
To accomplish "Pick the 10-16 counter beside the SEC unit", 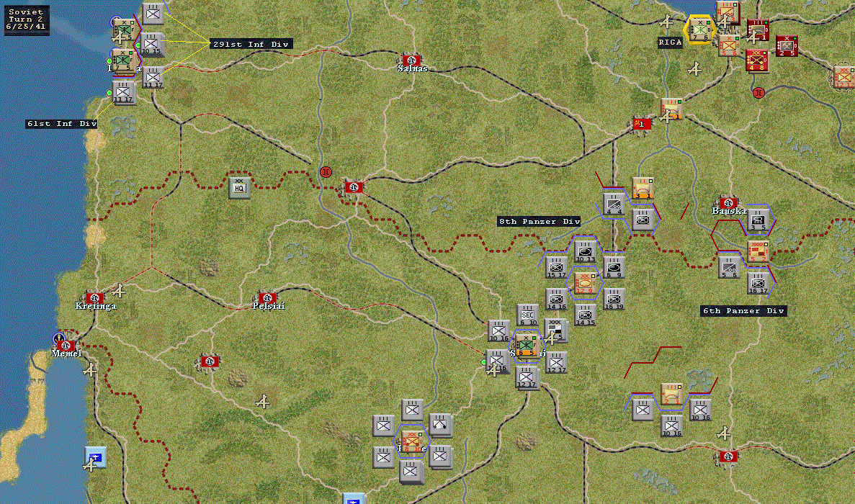I will coord(498,330).
